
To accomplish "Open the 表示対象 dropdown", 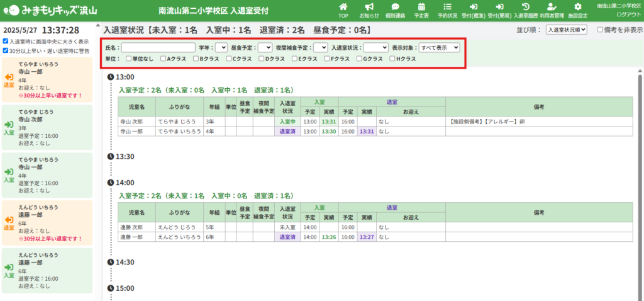I will pos(440,47).
